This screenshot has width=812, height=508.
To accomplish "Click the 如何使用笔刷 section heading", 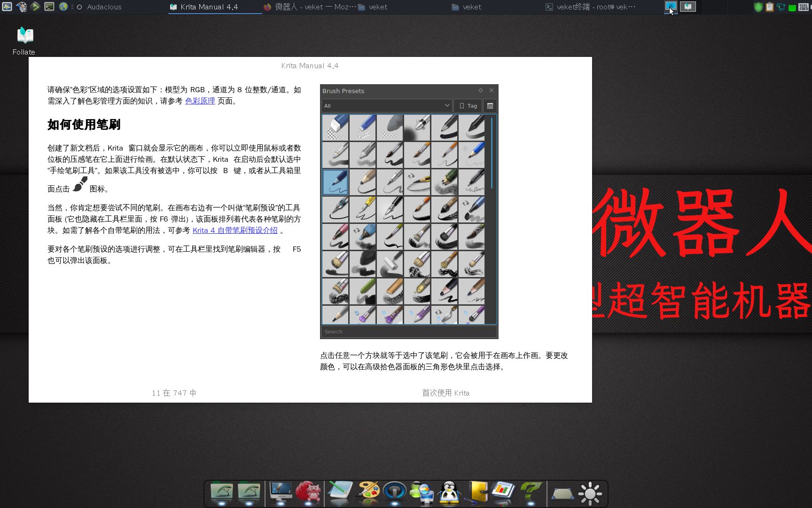I will [x=84, y=125].
